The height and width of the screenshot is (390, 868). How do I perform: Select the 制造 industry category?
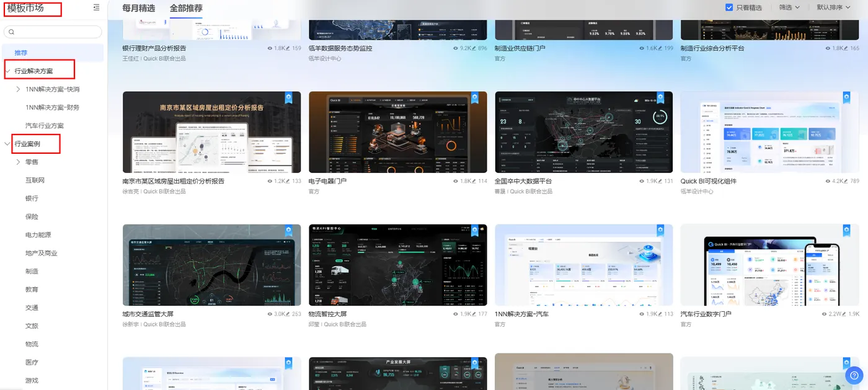[x=32, y=271]
